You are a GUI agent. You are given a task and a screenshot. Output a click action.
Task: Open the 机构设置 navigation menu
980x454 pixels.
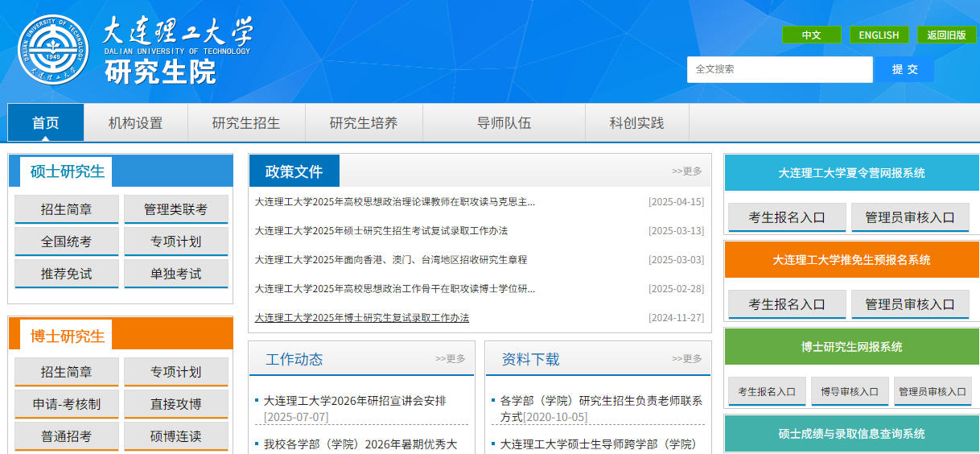coord(135,123)
